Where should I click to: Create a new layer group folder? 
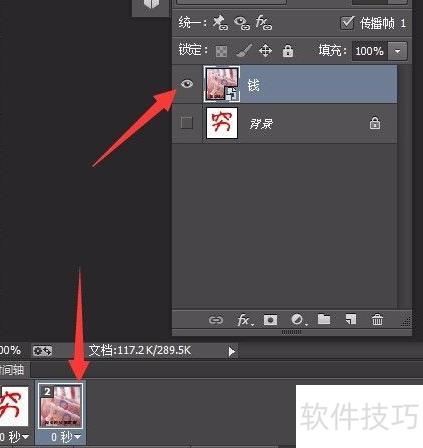click(x=324, y=319)
